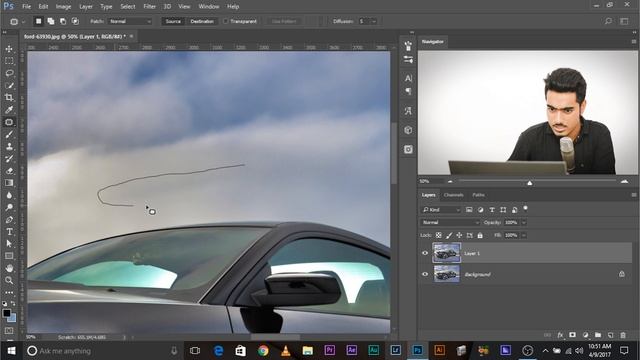The height and width of the screenshot is (360, 640).
Task: Open the layer blend mode dropdown
Action: (x=450, y=222)
